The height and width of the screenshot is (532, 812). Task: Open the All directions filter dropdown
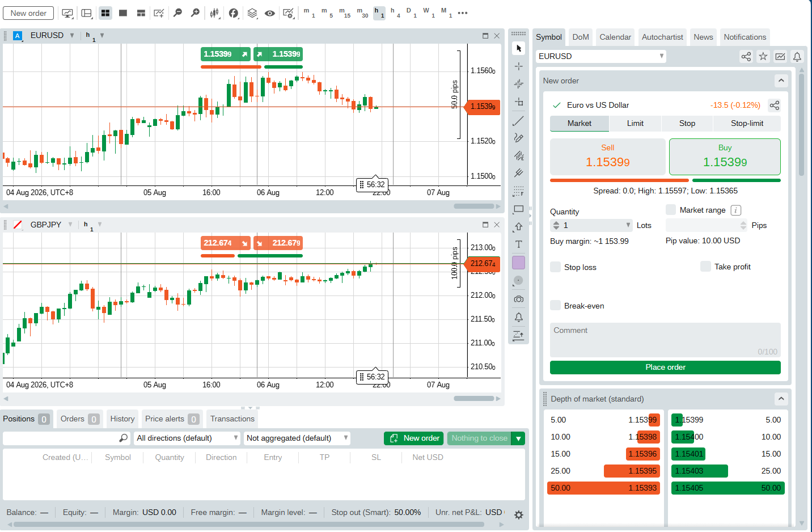click(x=187, y=438)
